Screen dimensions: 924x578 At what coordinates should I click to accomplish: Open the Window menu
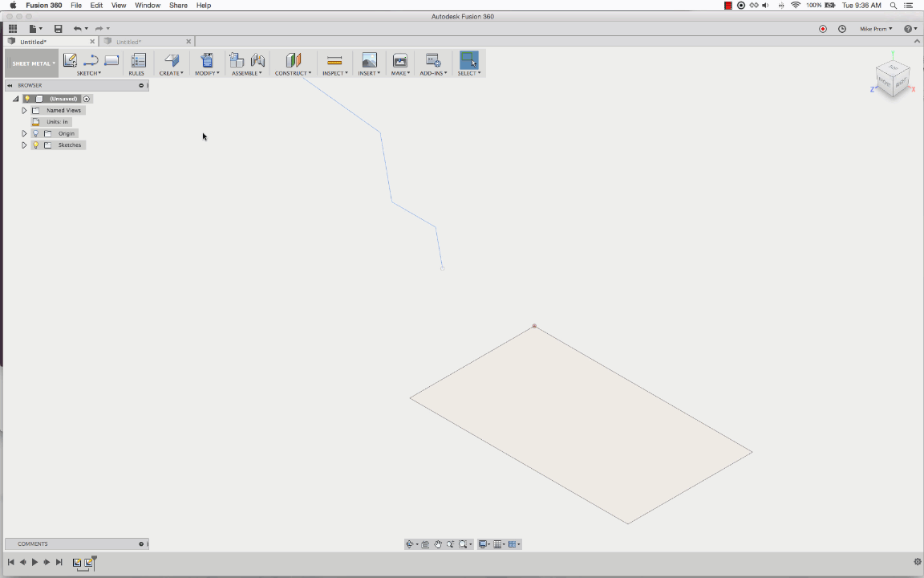pos(148,6)
